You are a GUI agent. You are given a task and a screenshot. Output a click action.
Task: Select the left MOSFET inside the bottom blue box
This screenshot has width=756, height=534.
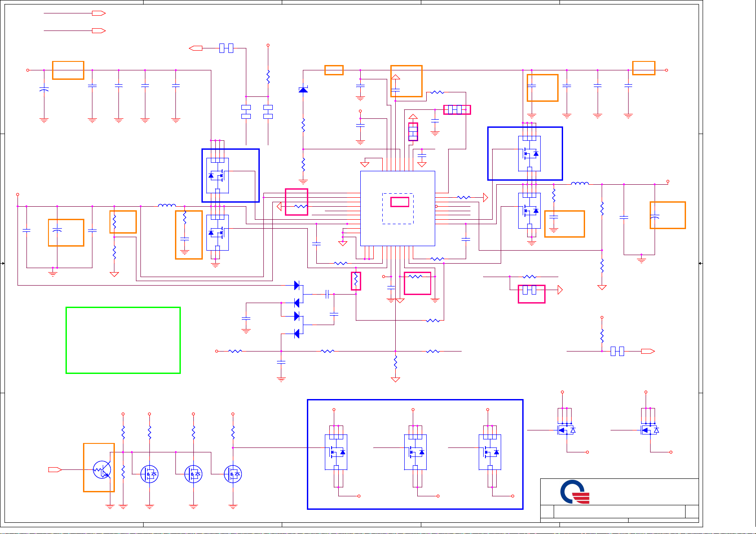click(336, 452)
